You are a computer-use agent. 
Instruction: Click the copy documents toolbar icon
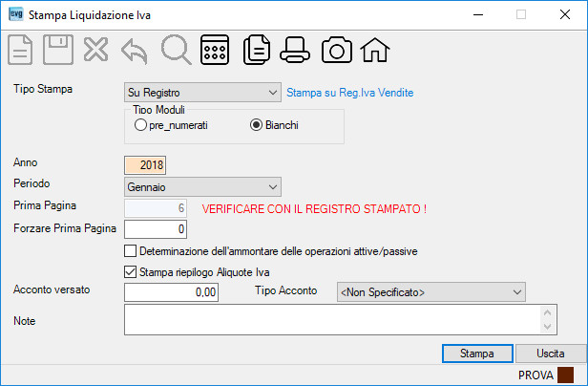click(257, 50)
